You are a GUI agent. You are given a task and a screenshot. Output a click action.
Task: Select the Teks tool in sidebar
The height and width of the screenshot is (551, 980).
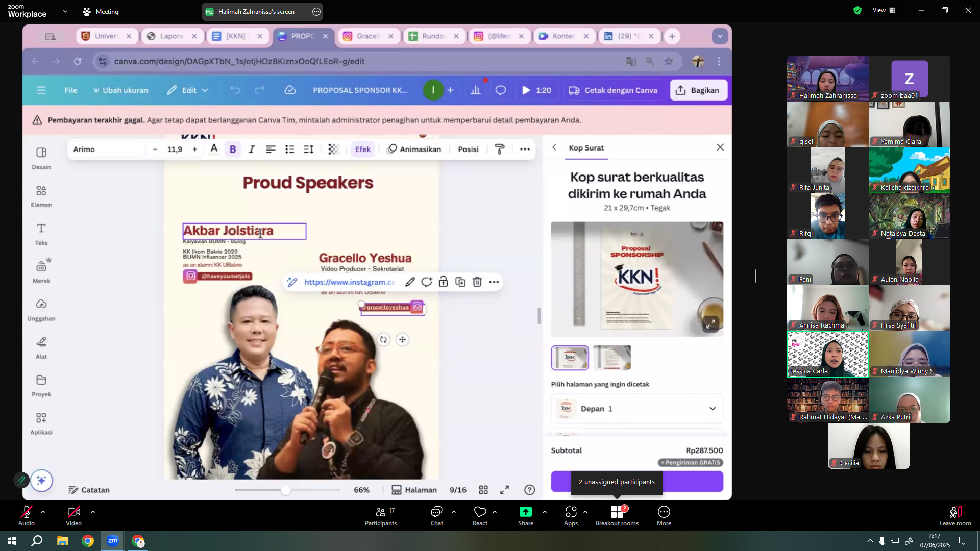point(41,234)
